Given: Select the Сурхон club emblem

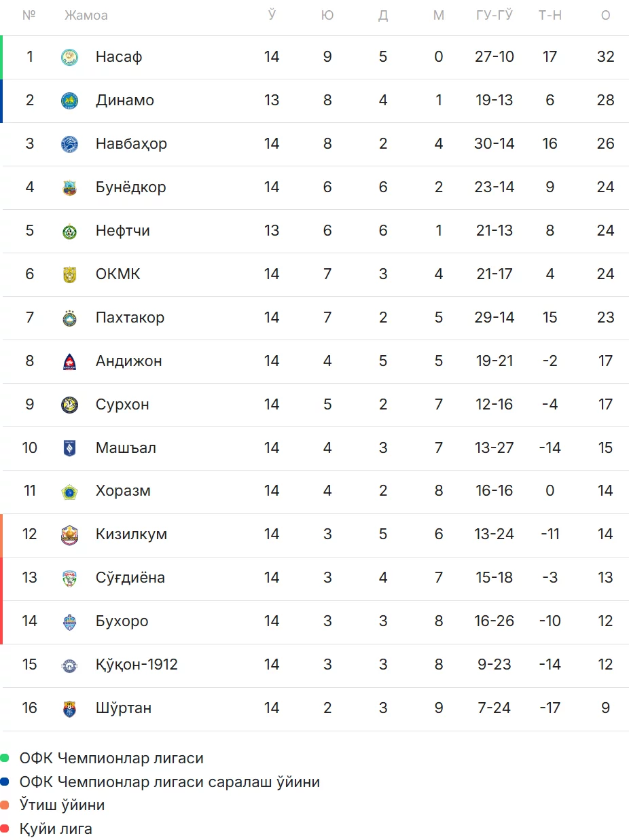Looking at the screenshot, I should 69,405.
